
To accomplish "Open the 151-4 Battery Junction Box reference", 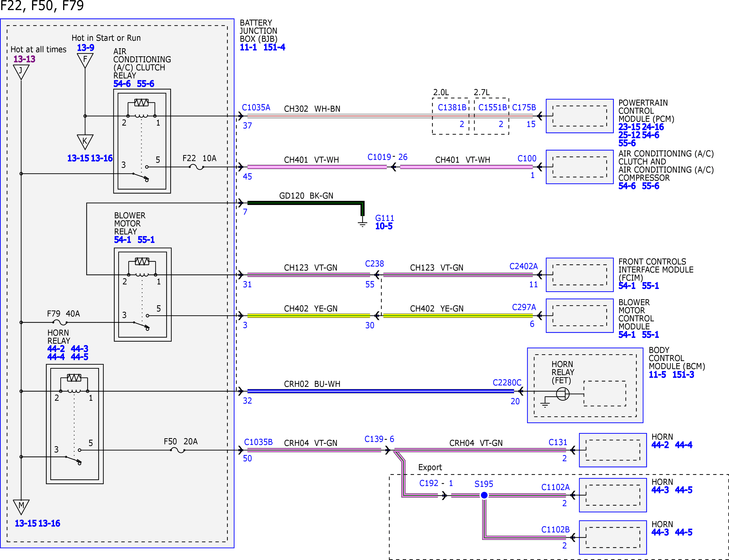I will pyautogui.click(x=274, y=47).
